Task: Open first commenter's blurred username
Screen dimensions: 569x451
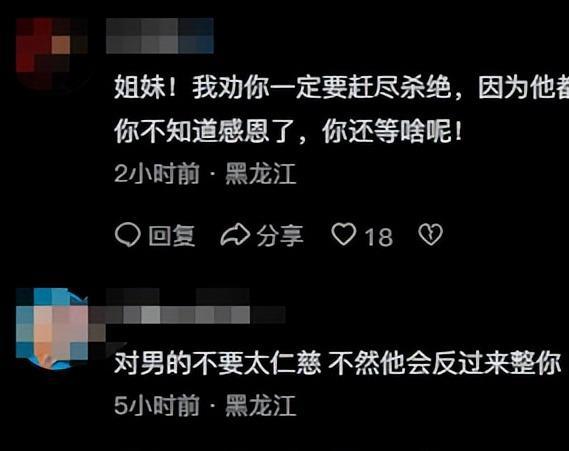Action: (160, 36)
